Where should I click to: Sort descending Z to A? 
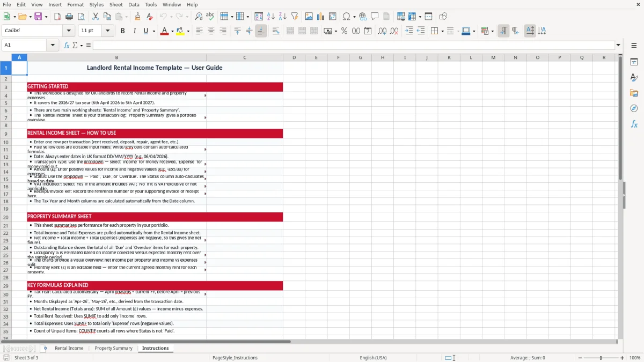point(283,17)
